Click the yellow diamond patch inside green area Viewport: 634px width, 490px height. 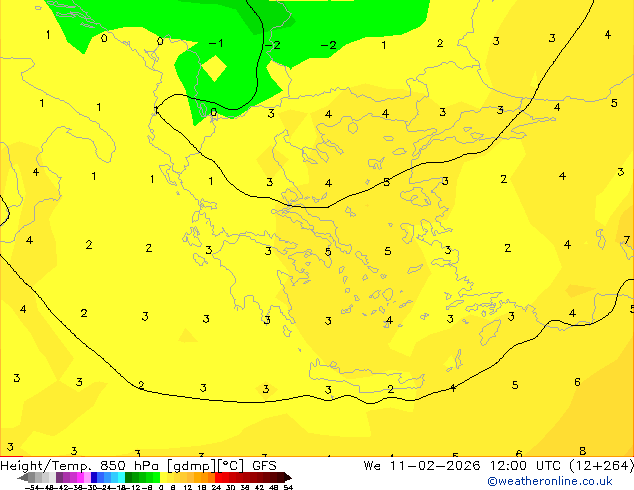(x=214, y=68)
